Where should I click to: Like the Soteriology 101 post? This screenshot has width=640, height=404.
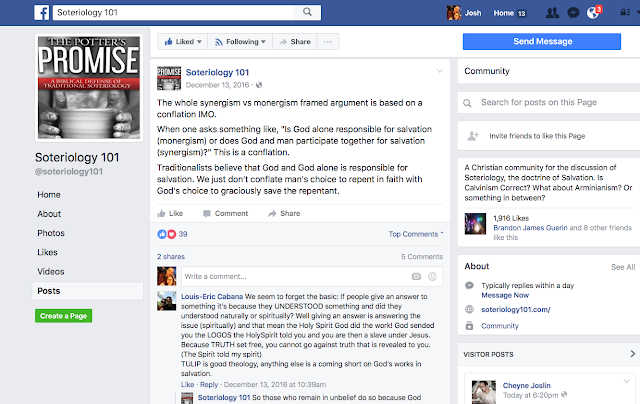tap(170, 213)
